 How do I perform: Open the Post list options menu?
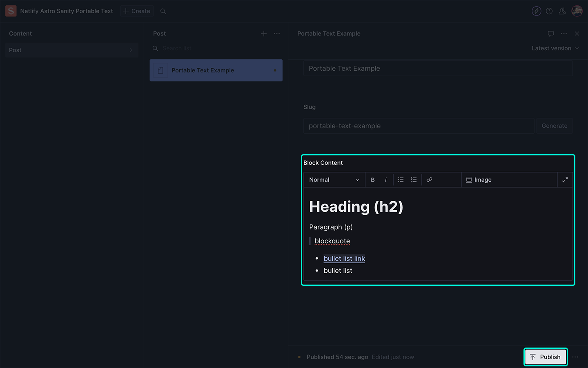pos(277,34)
